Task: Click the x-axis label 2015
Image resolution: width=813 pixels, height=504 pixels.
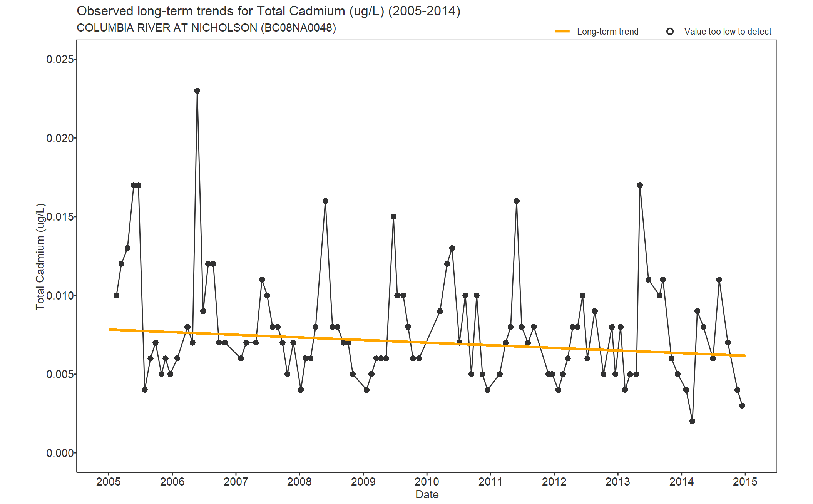Action: tap(745, 482)
